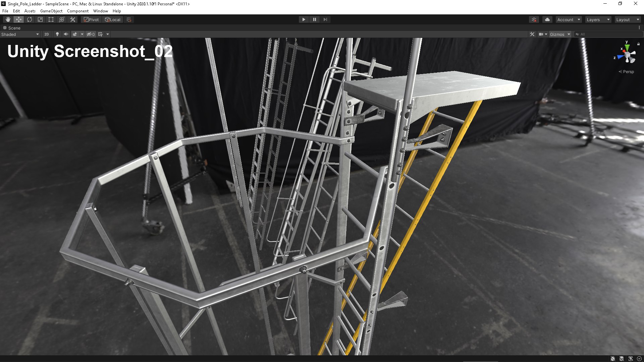Open the GameObject menu

click(x=51, y=11)
